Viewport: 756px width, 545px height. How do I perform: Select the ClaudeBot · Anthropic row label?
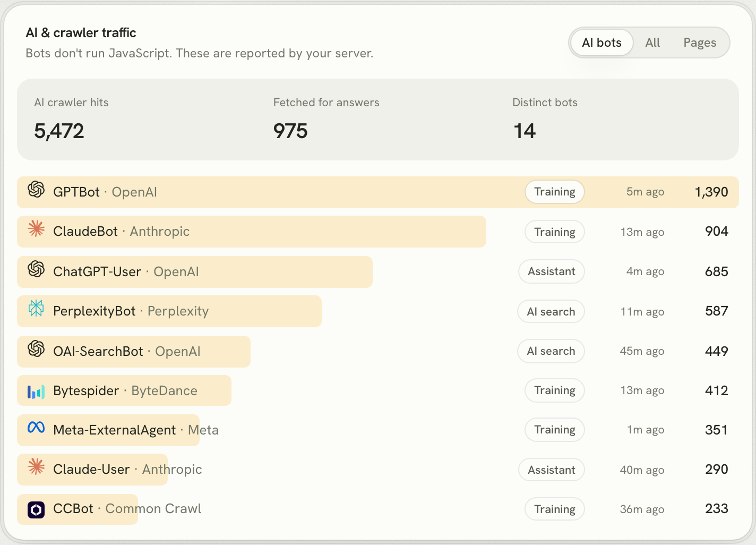point(122,232)
